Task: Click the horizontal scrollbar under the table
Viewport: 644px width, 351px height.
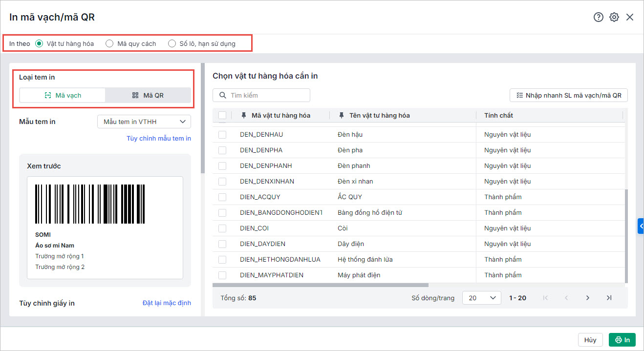Action: pos(321,285)
